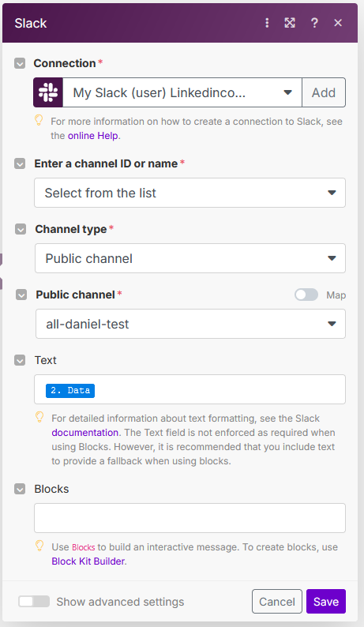Open the online Help link
This screenshot has height=627, width=364.
pos(93,136)
